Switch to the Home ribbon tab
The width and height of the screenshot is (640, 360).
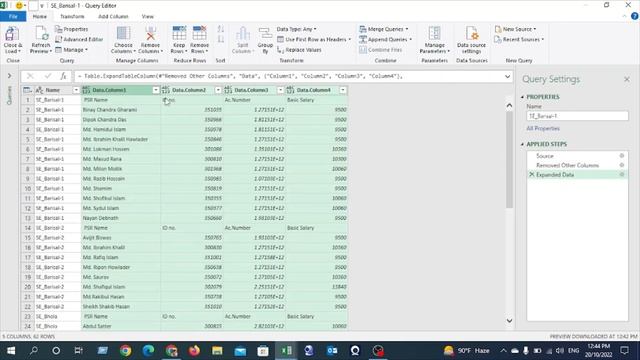click(x=40, y=16)
